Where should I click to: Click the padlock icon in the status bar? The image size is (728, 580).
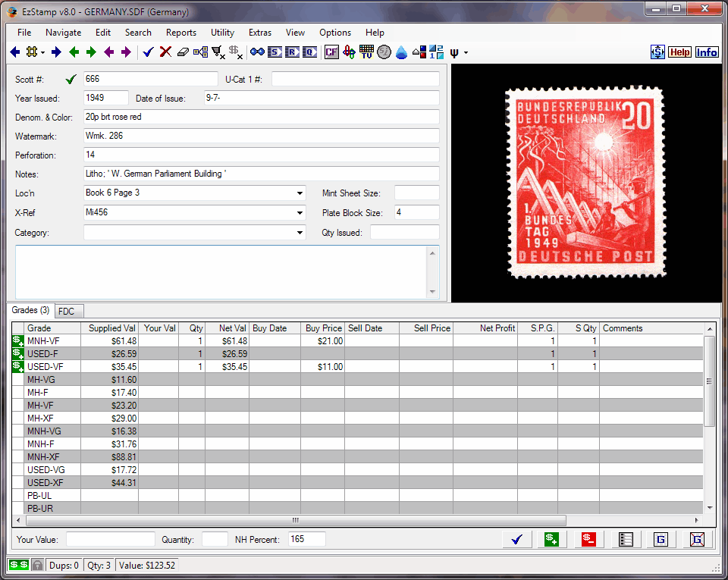37,565
